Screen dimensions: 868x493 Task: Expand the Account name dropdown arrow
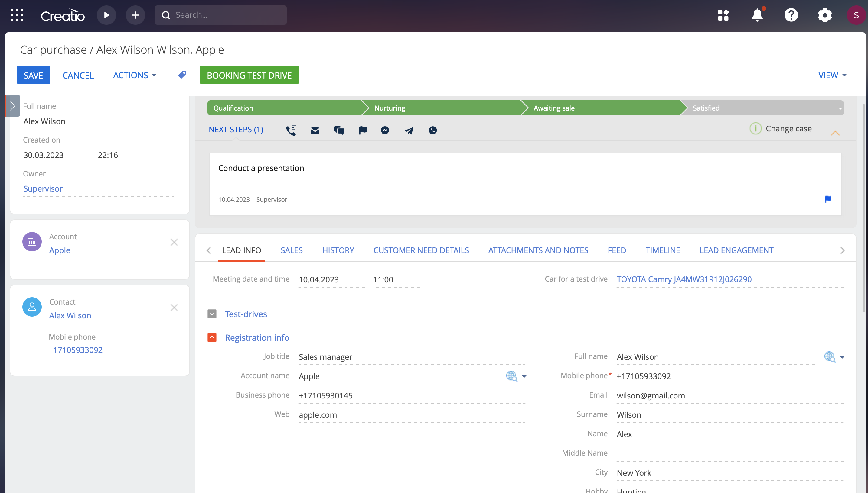[524, 376]
